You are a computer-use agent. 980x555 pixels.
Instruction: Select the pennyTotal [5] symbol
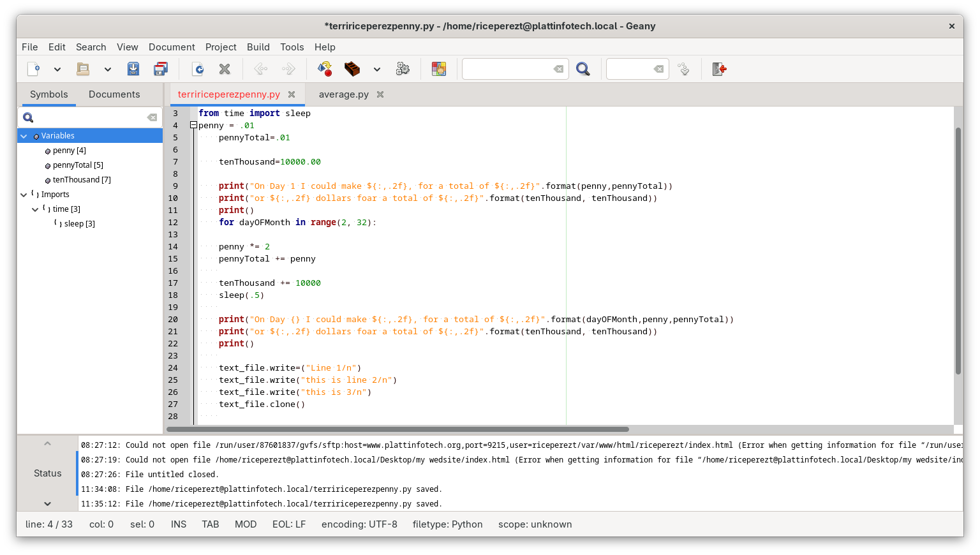pyautogui.click(x=78, y=165)
